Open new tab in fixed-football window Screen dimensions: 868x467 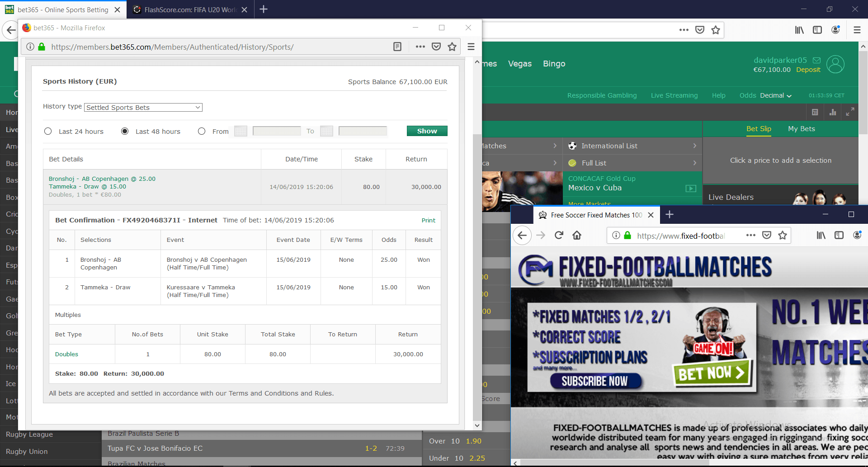[x=670, y=215]
